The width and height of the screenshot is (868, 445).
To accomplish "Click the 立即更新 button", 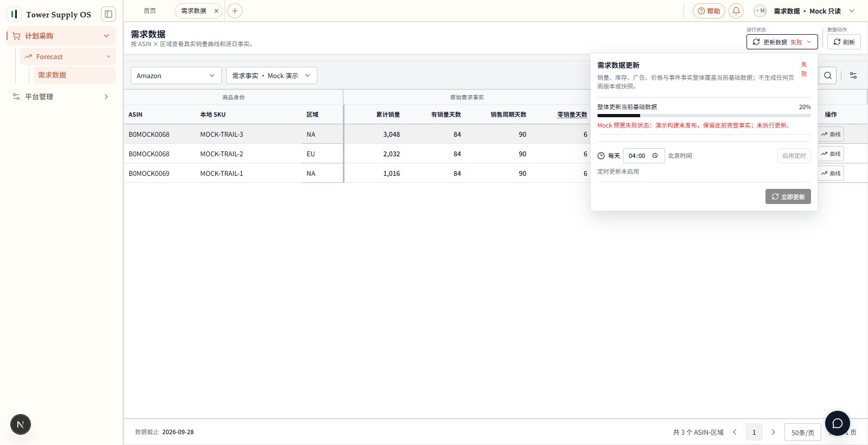I will tap(788, 196).
